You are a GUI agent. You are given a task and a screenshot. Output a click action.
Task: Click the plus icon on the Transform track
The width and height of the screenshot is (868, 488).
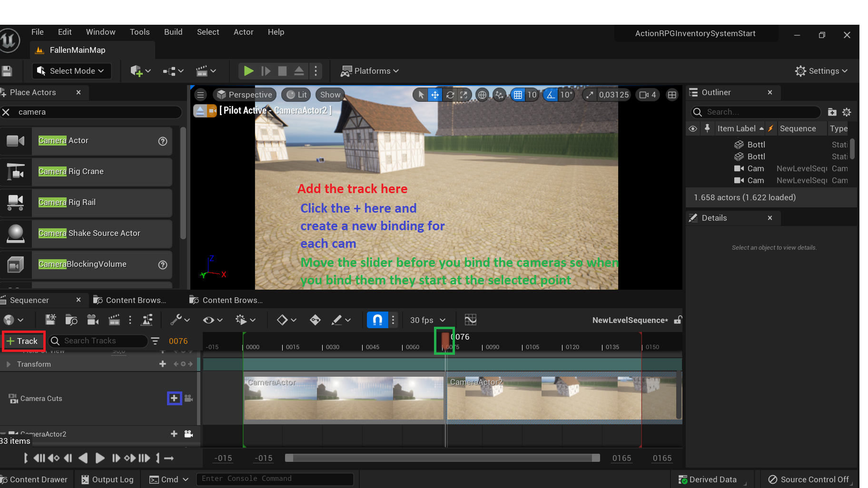pyautogui.click(x=163, y=364)
